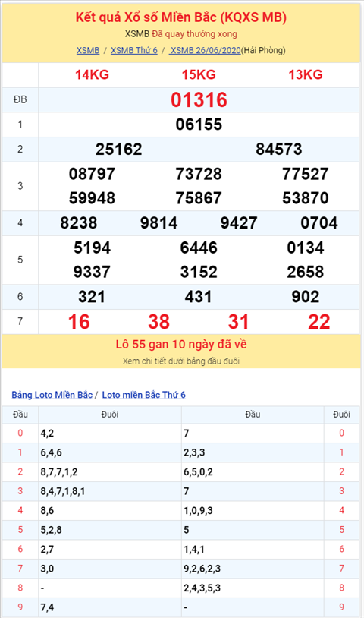Click seventh prize number 22
The width and height of the screenshot is (364, 618).
click(319, 322)
